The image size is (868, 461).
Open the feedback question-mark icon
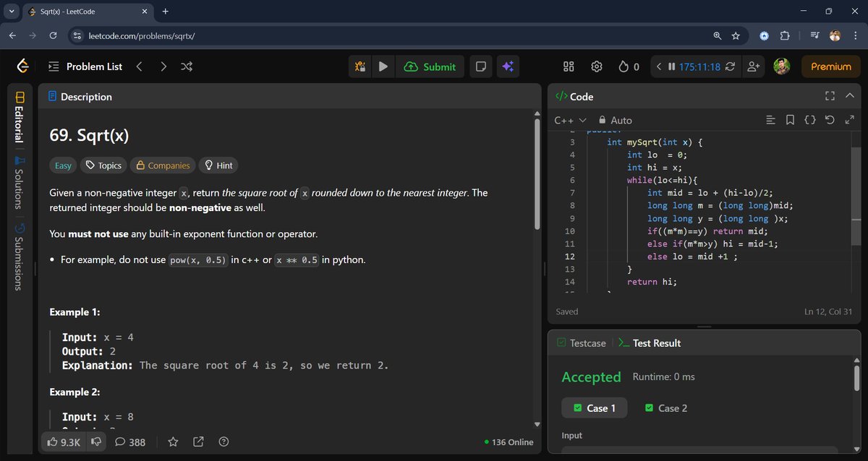224,441
